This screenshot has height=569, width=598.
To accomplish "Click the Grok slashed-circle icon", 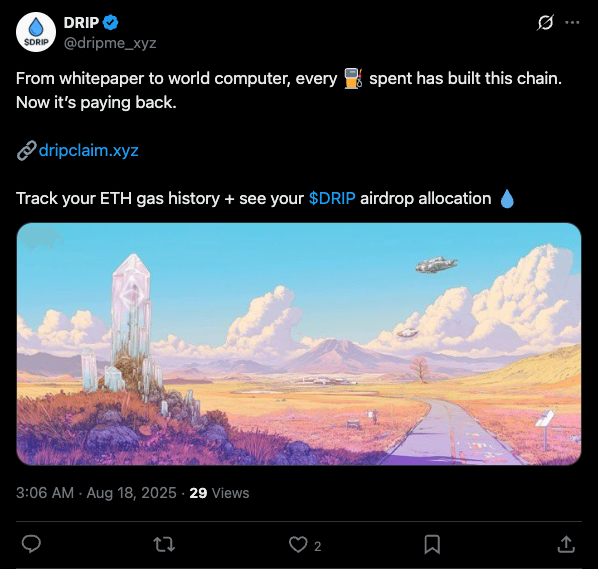I will pyautogui.click(x=545, y=23).
